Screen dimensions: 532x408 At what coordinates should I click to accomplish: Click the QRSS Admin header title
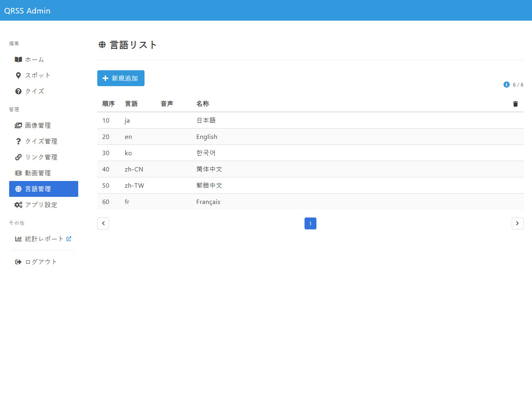(x=27, y=11)
